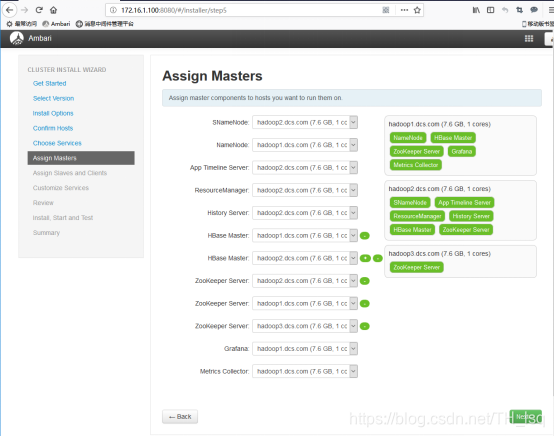This screenshot has height=437, width=554.
Task: Remove ZooKeeper Server on hadoop1 row
Action: click(x=365, y=303)
